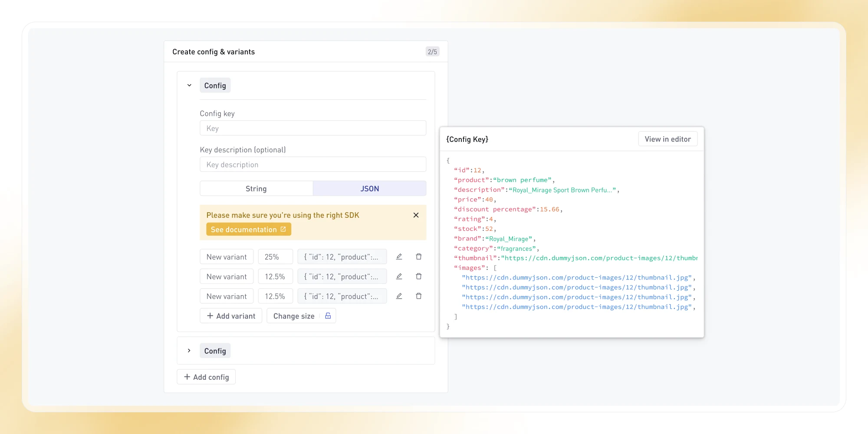The height and width of the screenshot is (434, 868).
Task: Open documentation via the external link icon
Action: point(284,229)
